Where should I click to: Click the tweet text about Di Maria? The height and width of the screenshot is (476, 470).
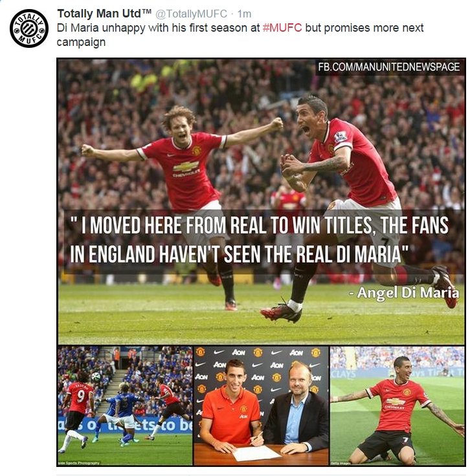coord(240,35)
